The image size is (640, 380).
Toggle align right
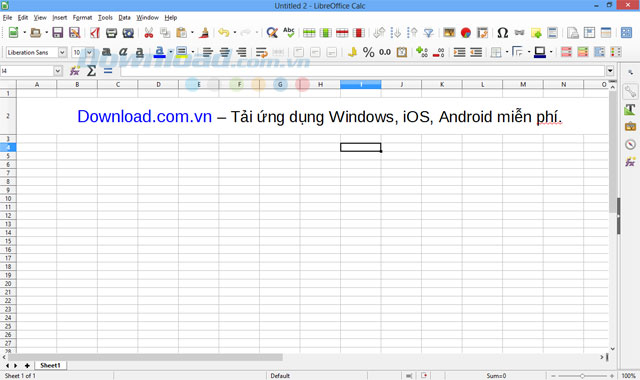click(241, 52)
